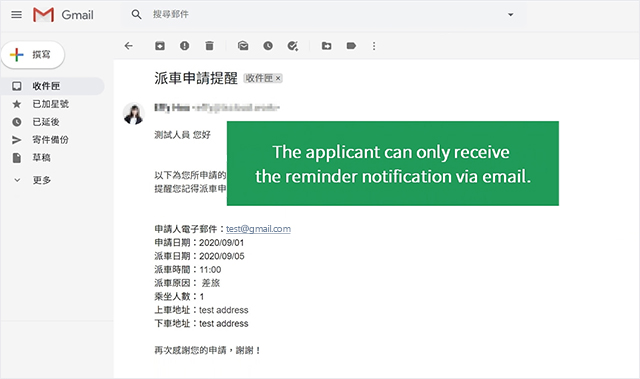The height and width of the screenshot is (379, 640).
Task: Archive this email with the archive icon
Action: (160, 46)
